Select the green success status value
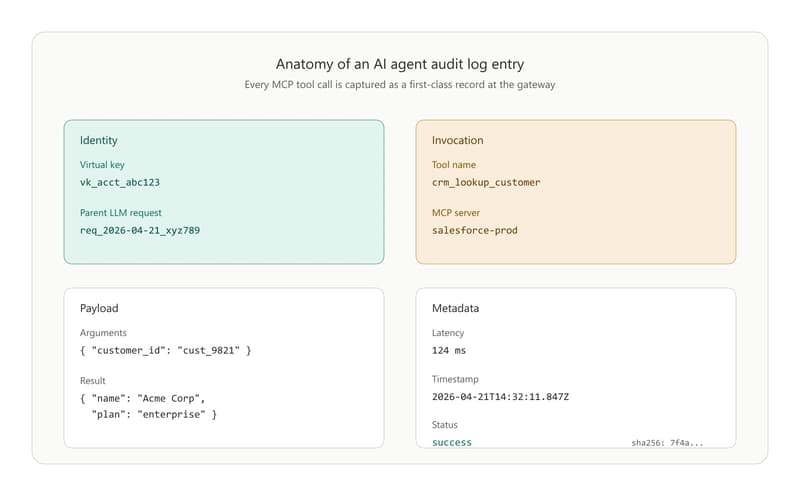Image resolution: width=800 pixels, height=496 pixels. coord(452,442)
